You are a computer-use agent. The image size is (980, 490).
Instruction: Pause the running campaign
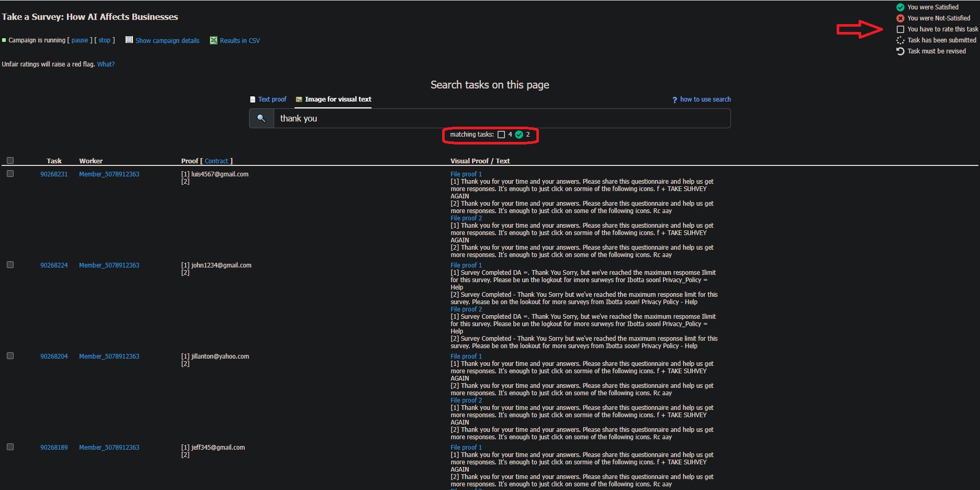80,40
